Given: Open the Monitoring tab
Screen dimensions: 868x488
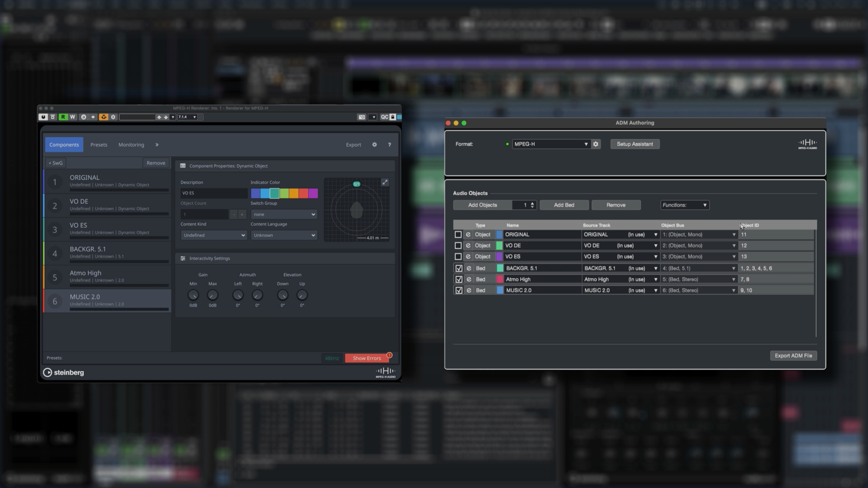Looking at the screenshot, I should [x=131, y=144].
